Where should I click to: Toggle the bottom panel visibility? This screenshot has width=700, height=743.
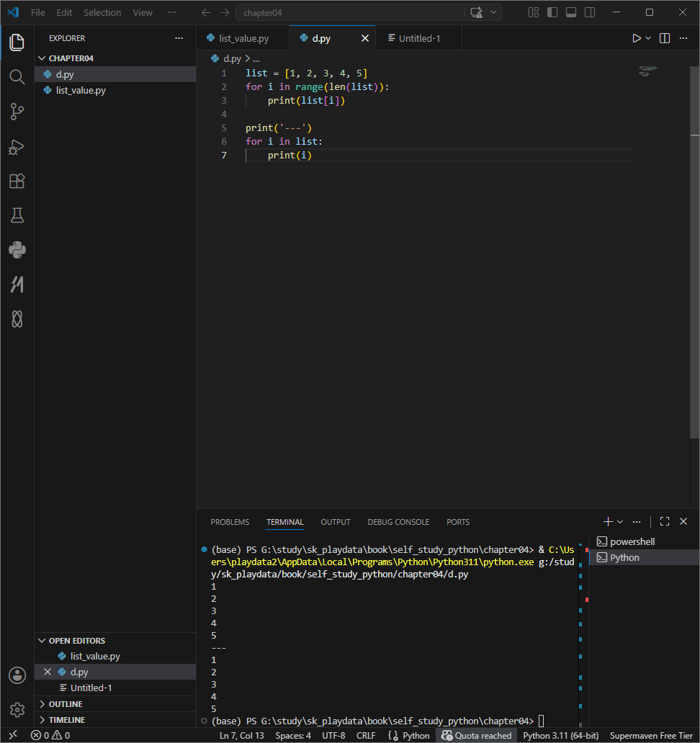coord(571,13)
